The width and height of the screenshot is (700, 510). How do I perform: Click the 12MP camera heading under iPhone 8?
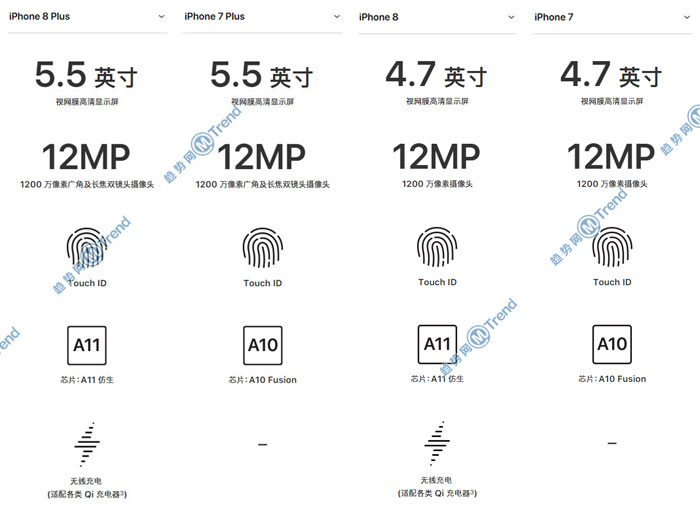click(437, 158)
